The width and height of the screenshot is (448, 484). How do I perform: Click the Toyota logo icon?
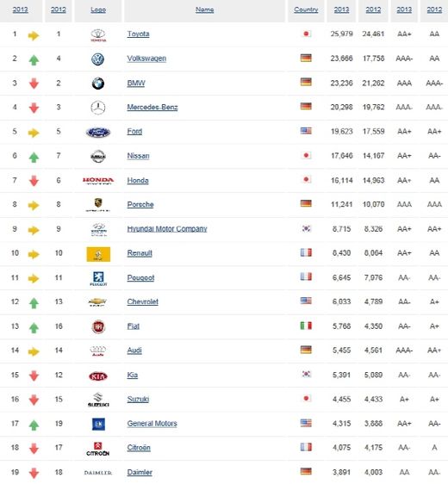coord(98,35)
